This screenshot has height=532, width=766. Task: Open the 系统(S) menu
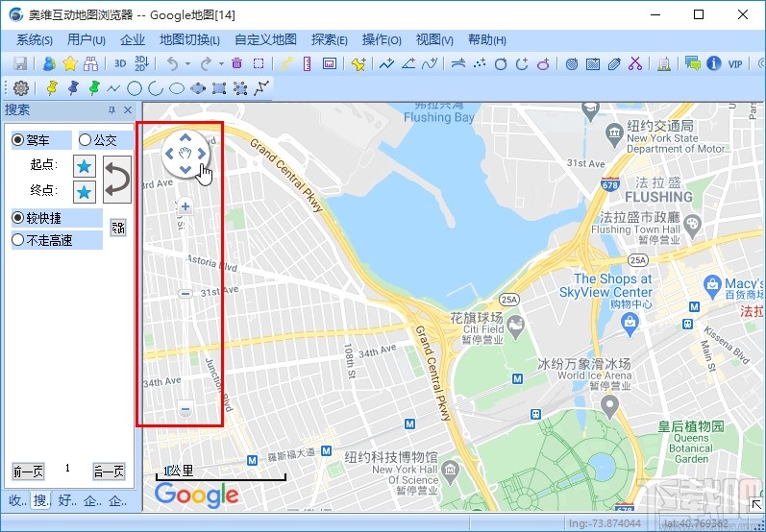[35, 40]
